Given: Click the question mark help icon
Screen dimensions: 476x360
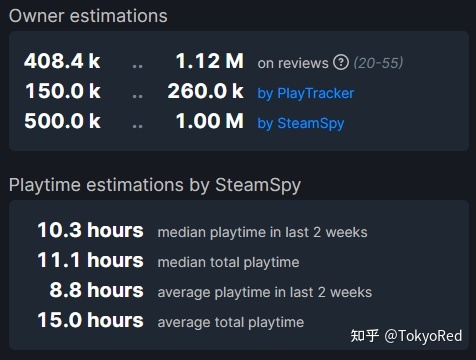Looking at the screenshot, I should (x=341, y=62).
